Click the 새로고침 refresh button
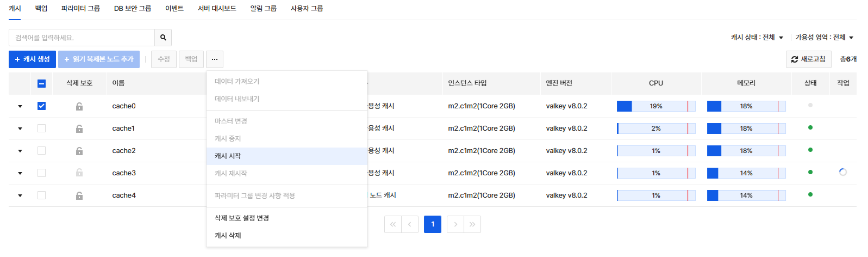 click(x=808, y=59)
